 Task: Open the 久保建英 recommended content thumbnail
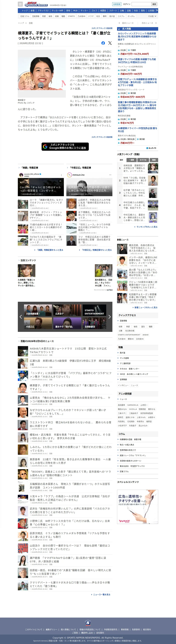(x=27, y=271)
